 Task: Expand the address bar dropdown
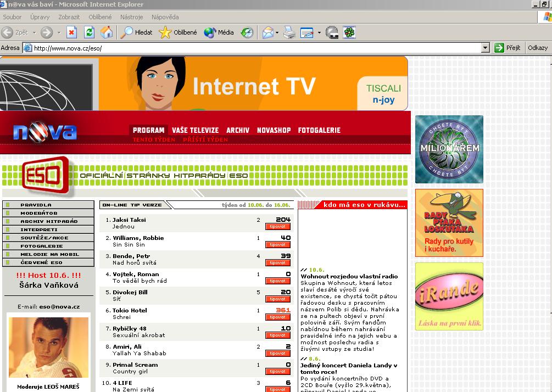click(x=486, y=48)
